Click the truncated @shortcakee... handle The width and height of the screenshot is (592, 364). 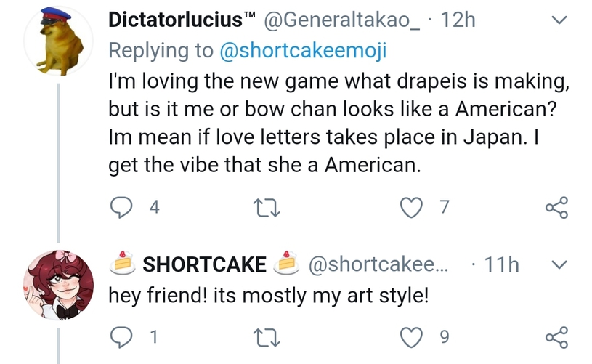click(x=379, y=264)
